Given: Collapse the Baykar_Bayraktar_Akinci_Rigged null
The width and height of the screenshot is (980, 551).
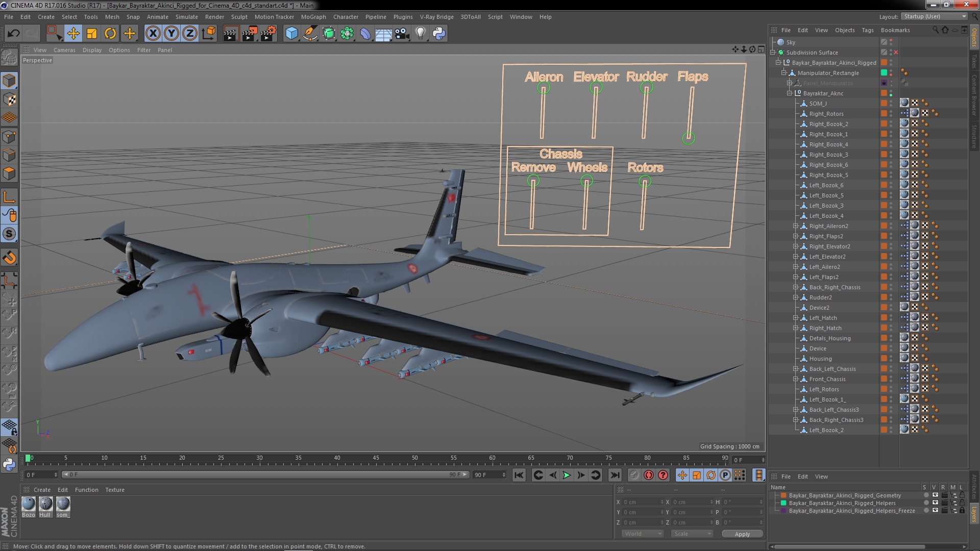Looking at the screenshot, I should click(x=778, y=63).
